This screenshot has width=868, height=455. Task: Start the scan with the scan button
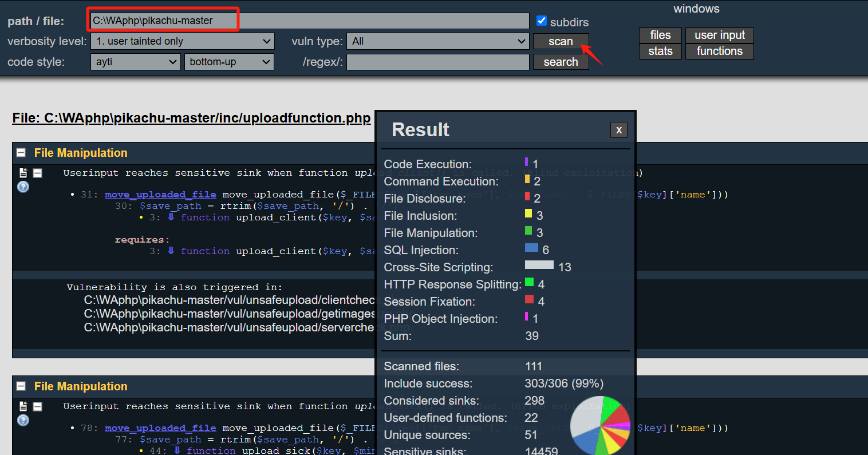pos(561,41)
